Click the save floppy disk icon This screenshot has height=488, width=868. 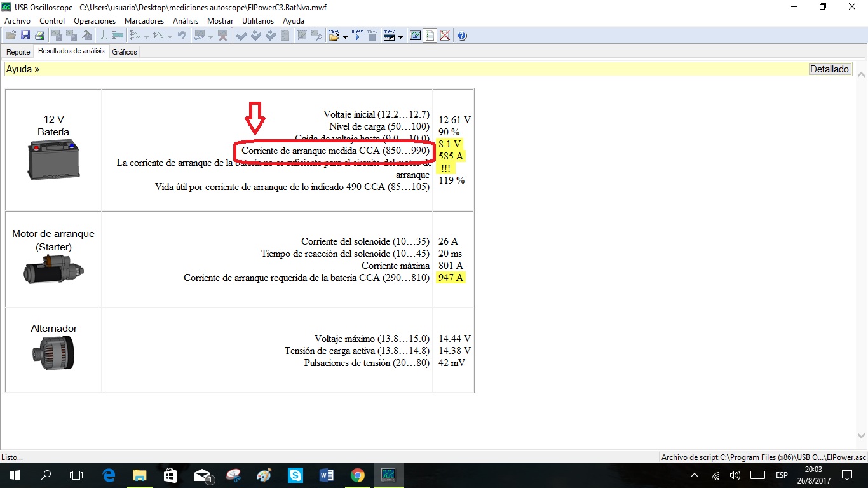click(x=25, y=36)
